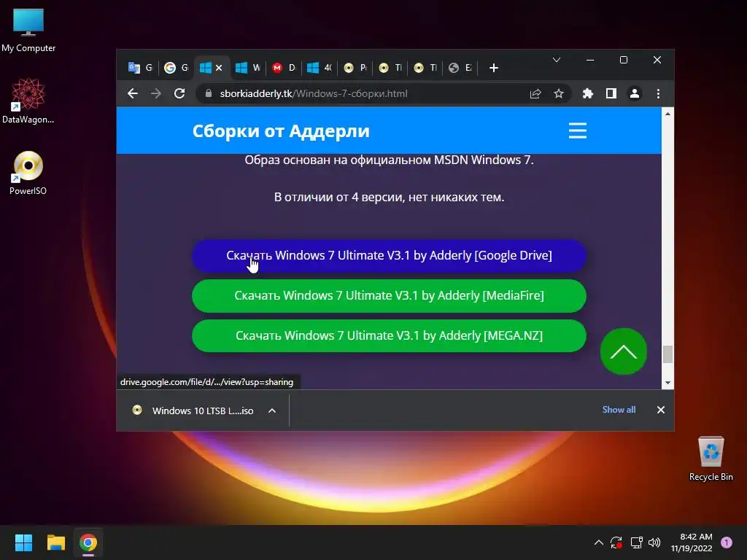Download Windows 7 Ultimate via Google Drive
Image resolution: width=747 pixels, height=560 pixels.
(x=389, y=256)
